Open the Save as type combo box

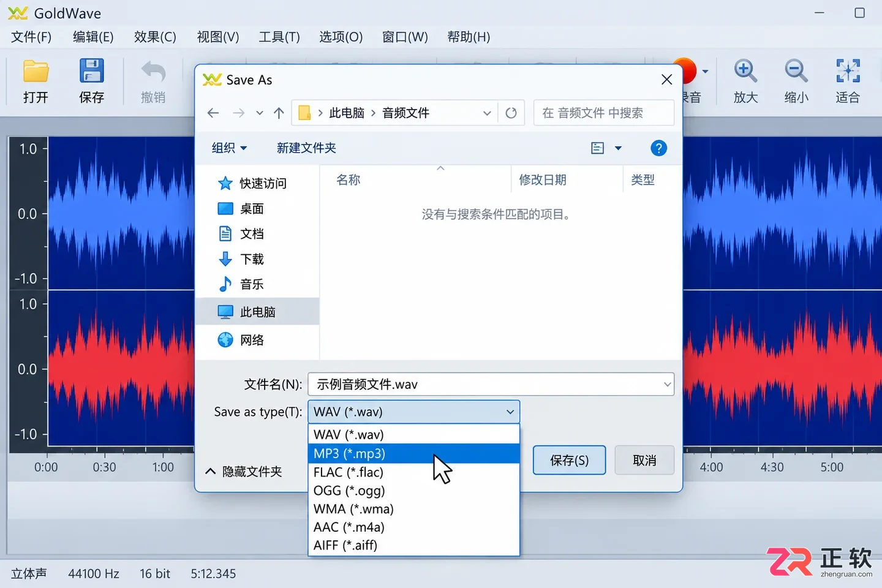pyautogui.click(x=414, y=412)
